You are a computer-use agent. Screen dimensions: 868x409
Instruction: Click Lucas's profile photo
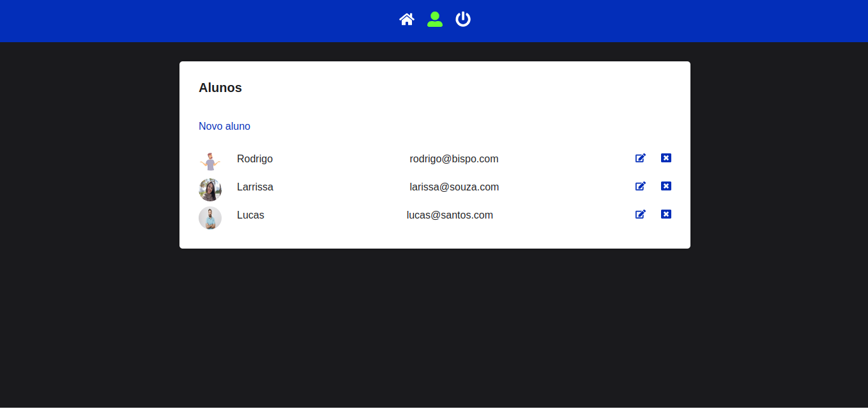(x=210, y=218)
